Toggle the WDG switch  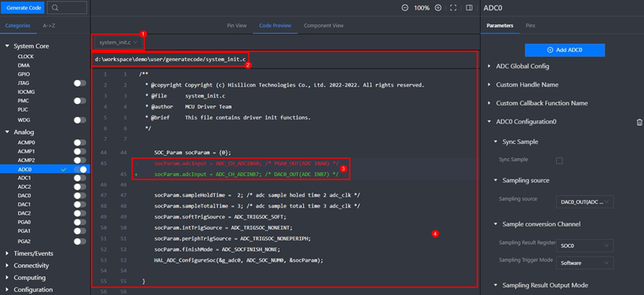click(x=80, y=120)
